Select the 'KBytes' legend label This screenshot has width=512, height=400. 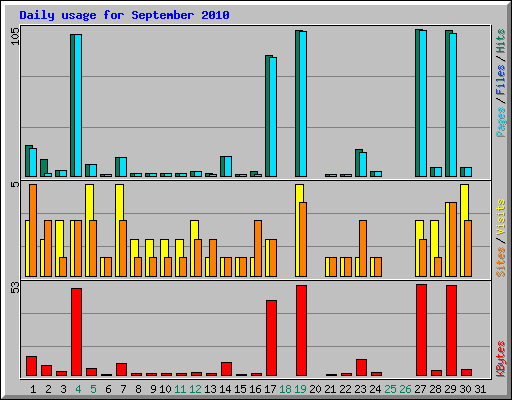pos(501,359)
